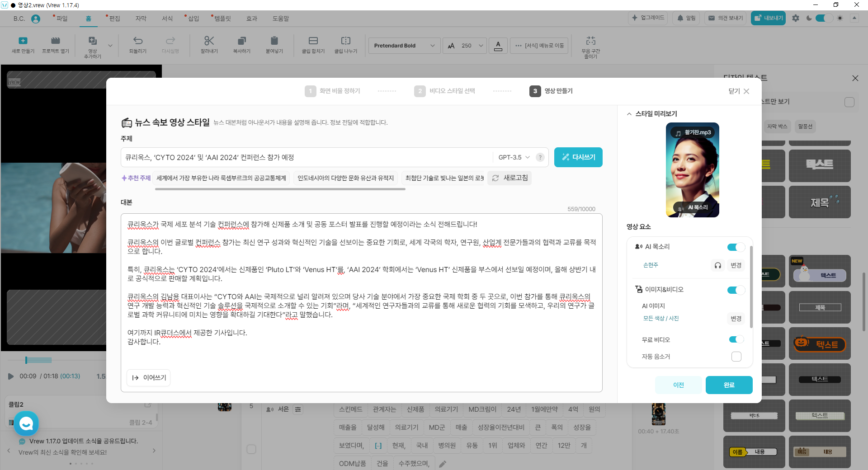Check the 자동 음소거 checkbox
The image size is (868, 470).
tap(736, 357)
